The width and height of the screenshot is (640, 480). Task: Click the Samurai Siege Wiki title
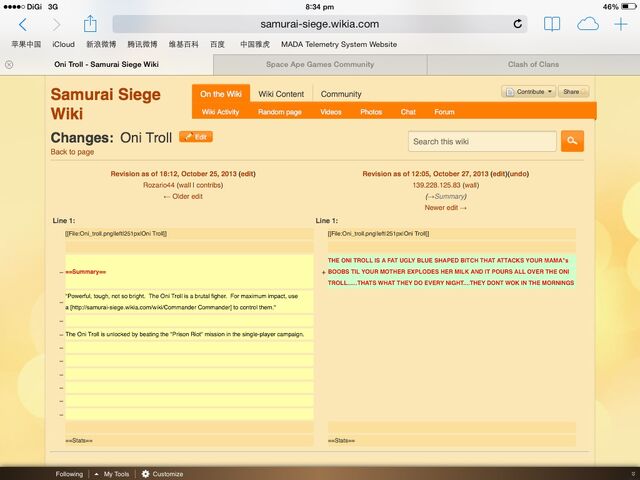coord(105,104)
